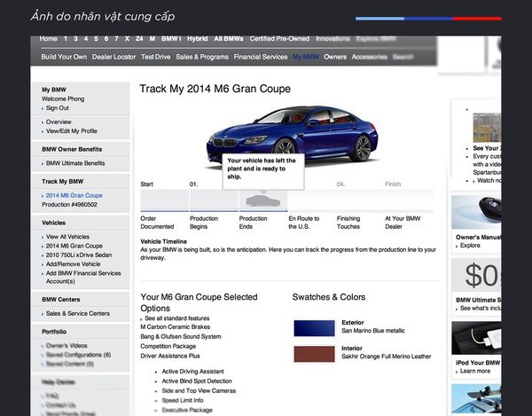Click En Route to the U.S. step
The image size is (532, 416).
[304, 223]
